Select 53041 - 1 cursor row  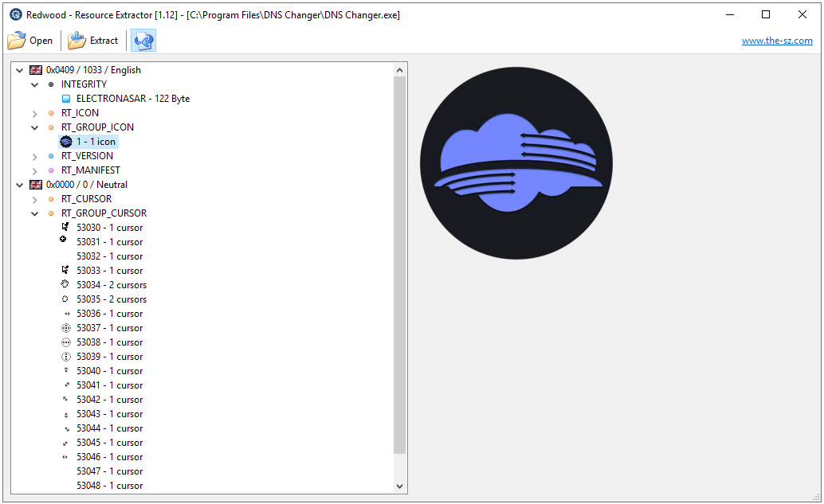[x=110, y=385]
